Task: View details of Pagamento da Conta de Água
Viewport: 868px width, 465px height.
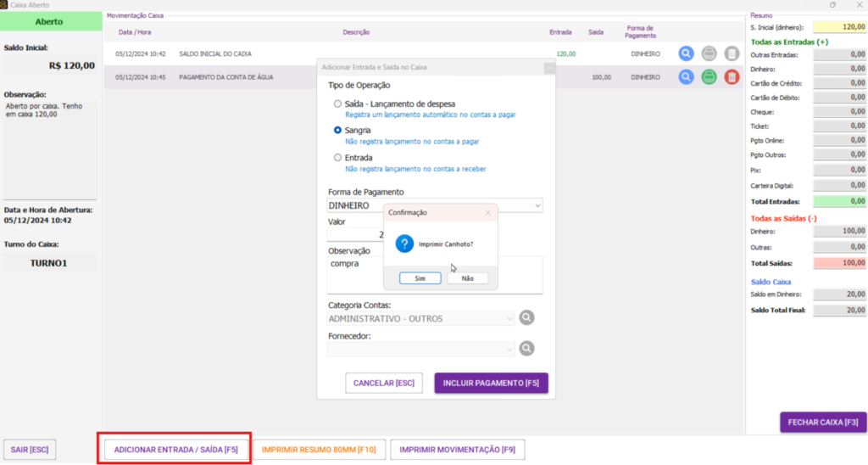Action: point(686,77)
